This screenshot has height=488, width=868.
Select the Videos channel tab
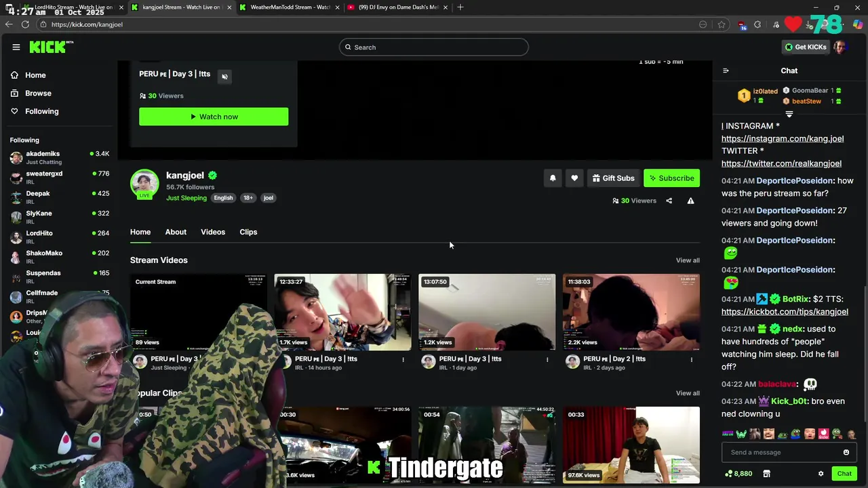(x=213, y=232)
